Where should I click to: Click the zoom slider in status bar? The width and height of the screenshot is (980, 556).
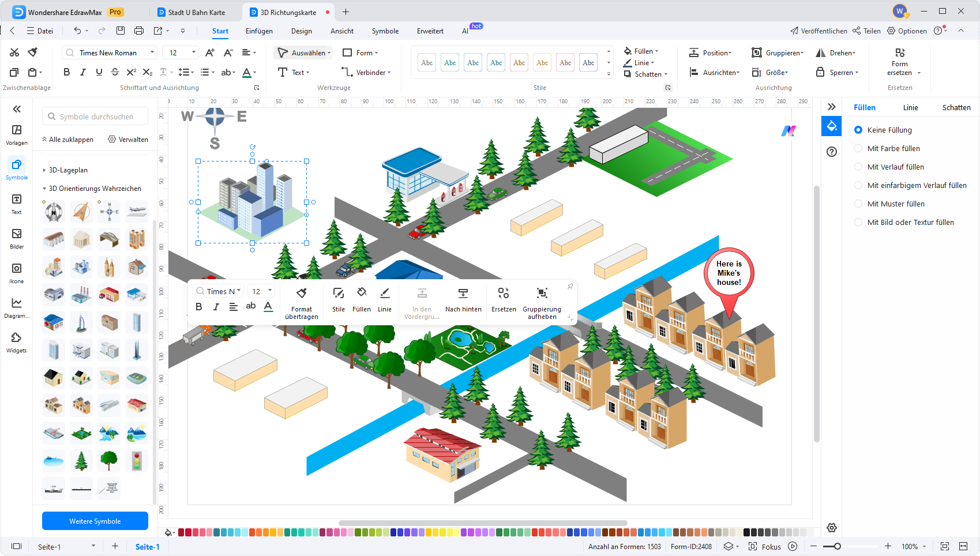[x=838, y=546]
